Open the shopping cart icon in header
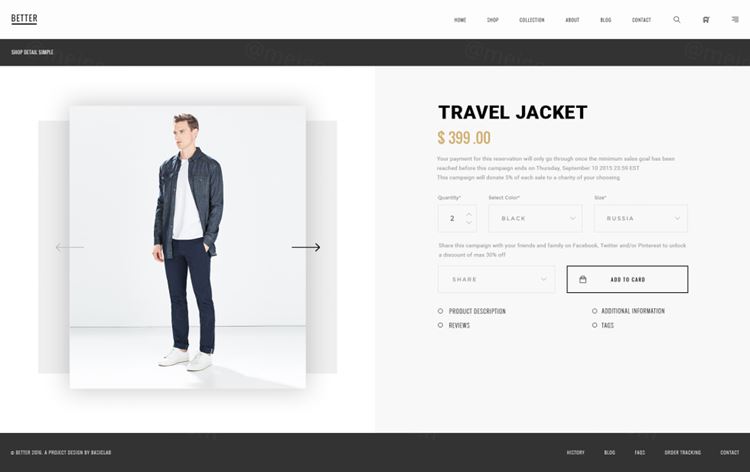Viewport: 750px width, 472px height. [x=706, y=20]
